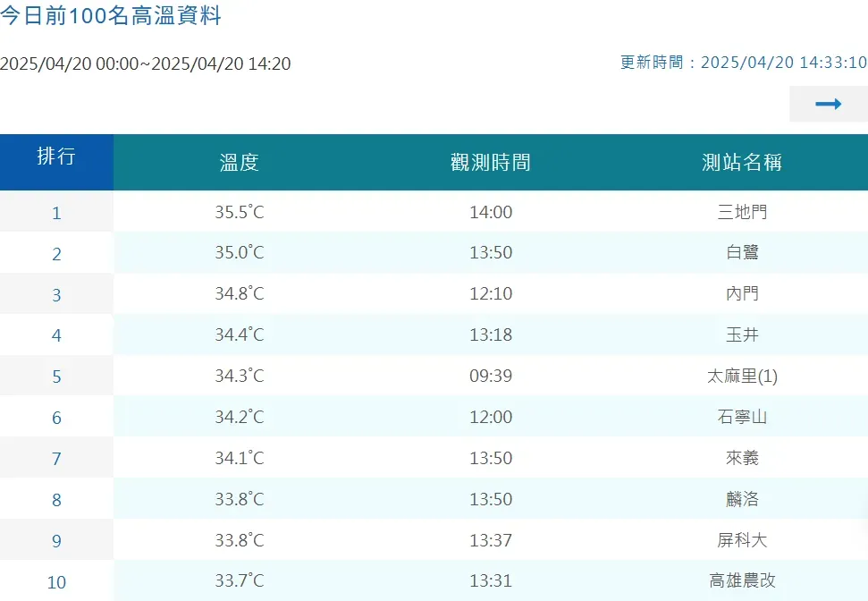Screen dimensions: 868x601
Task: Click rank number 3 cell
Action: coord(56,293)
